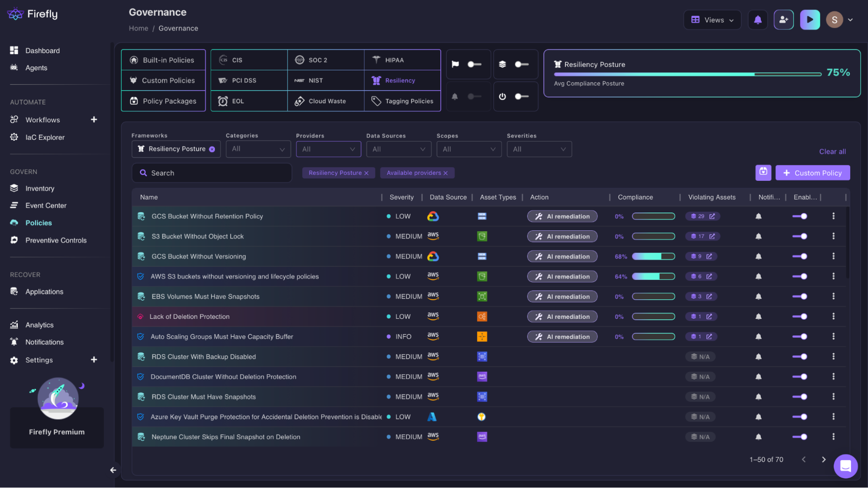This screenshot has height=488, width=868.
Task: Toggle enabled switch for Azure Key Vault Purge Protection
Action: pos(799,417)
